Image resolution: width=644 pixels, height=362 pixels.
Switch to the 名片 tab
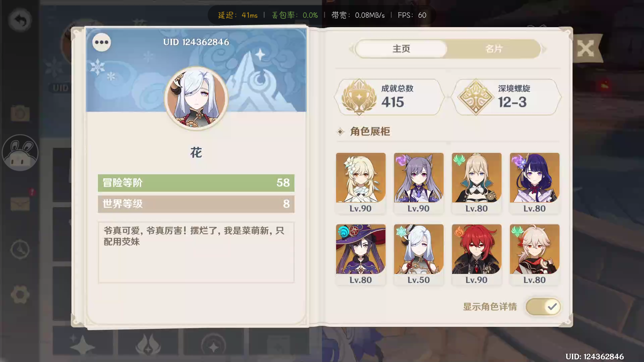[x=494, y=49]
